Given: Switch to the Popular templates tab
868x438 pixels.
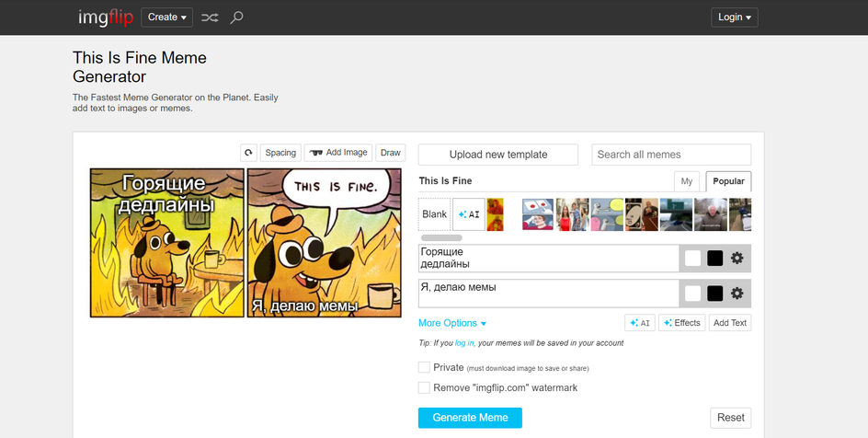Looking at the screenshot, I should [728, 181].
